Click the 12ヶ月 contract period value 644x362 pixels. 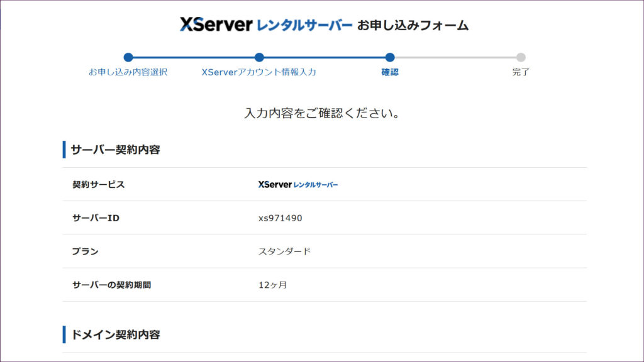click(272, 285)
